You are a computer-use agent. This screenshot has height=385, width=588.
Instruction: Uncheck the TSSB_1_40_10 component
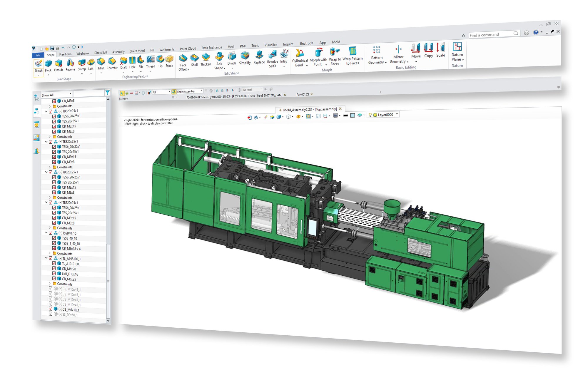pyautogui.click(x=54, y=243)
